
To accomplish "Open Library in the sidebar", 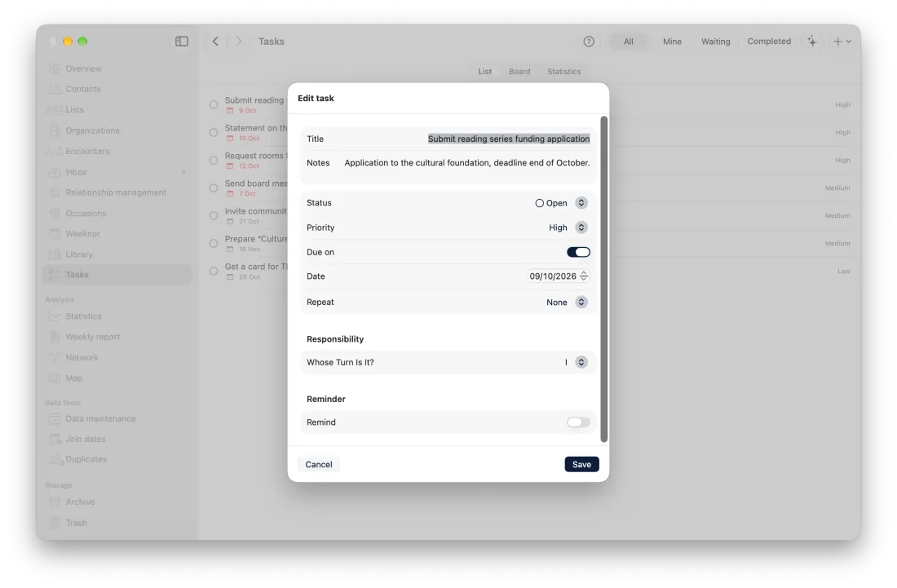I will [79, 254].
